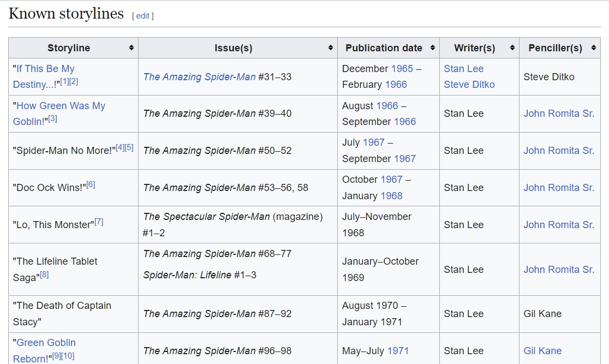The image size is (609, 364).
Task: Click the Known storylines heading
Action: coord(66,14)
